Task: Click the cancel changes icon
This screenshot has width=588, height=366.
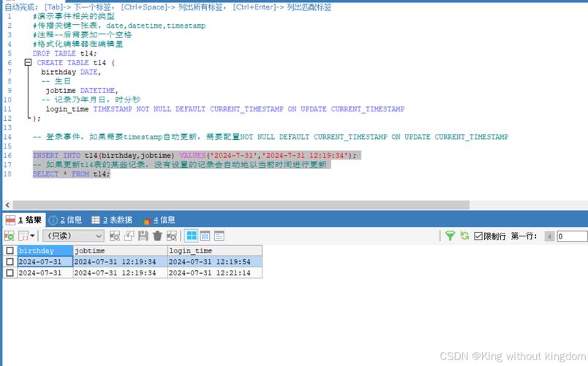Action: [171, 236]
